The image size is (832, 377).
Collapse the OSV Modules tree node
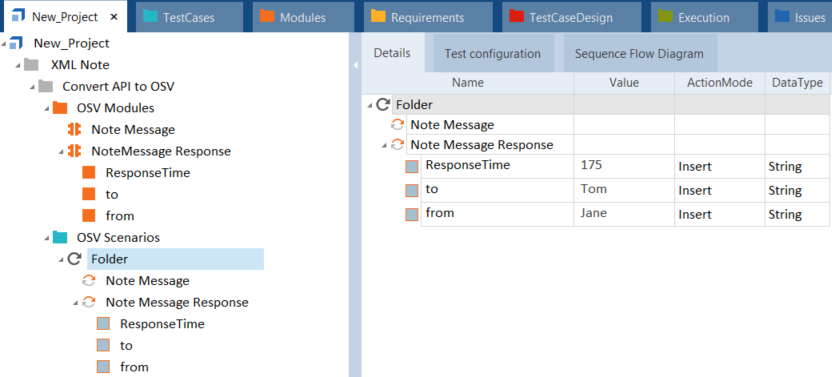47,108
